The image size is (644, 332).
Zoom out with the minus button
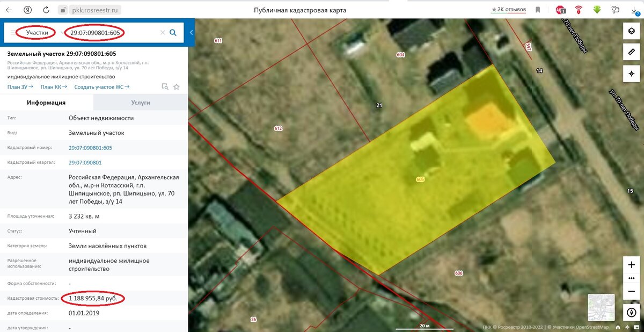(x=631, y=291)
